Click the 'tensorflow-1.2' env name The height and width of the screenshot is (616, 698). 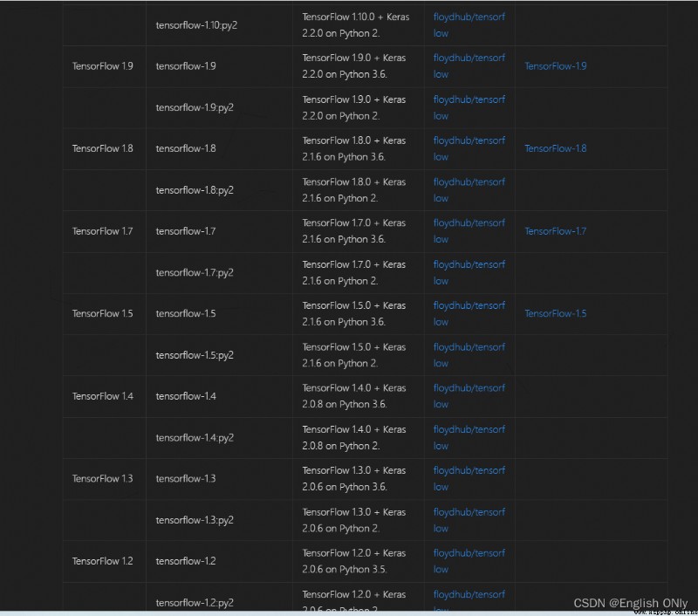pos(186,561)
